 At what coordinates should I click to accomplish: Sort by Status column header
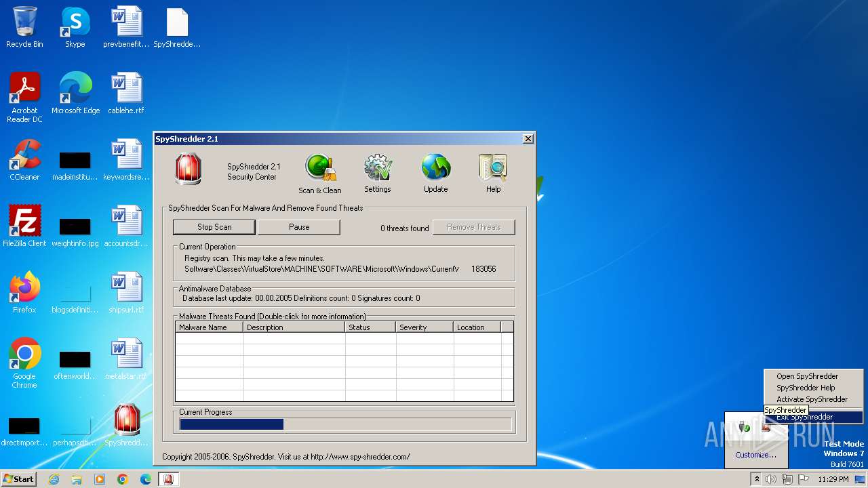(370, 327)
